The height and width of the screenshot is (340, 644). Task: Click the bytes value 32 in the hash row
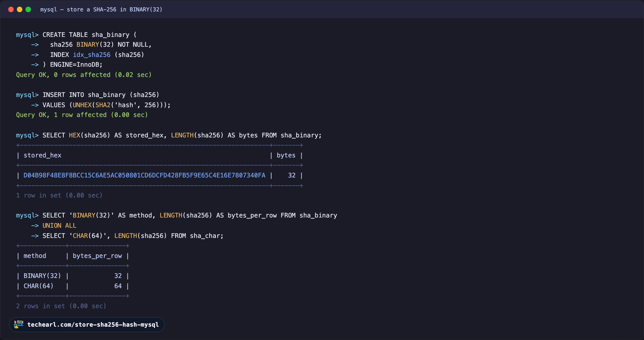pos(292,175)
